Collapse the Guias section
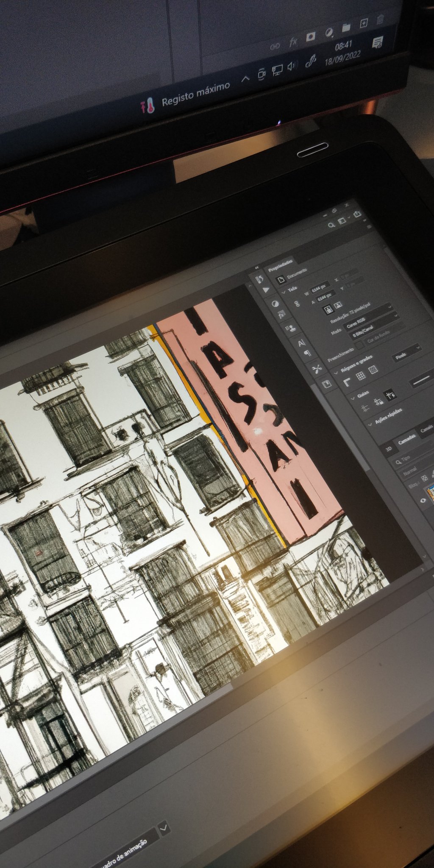 point(353,398)
